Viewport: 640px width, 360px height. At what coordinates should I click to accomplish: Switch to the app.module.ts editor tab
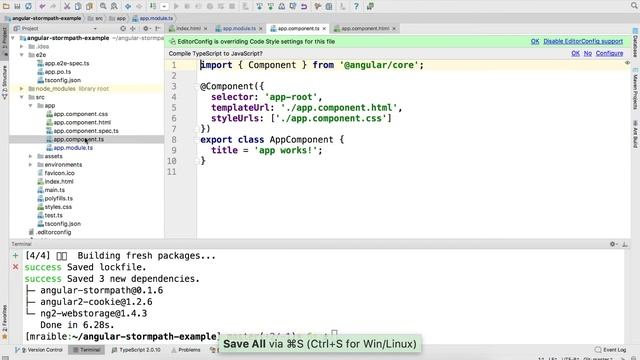239,29
